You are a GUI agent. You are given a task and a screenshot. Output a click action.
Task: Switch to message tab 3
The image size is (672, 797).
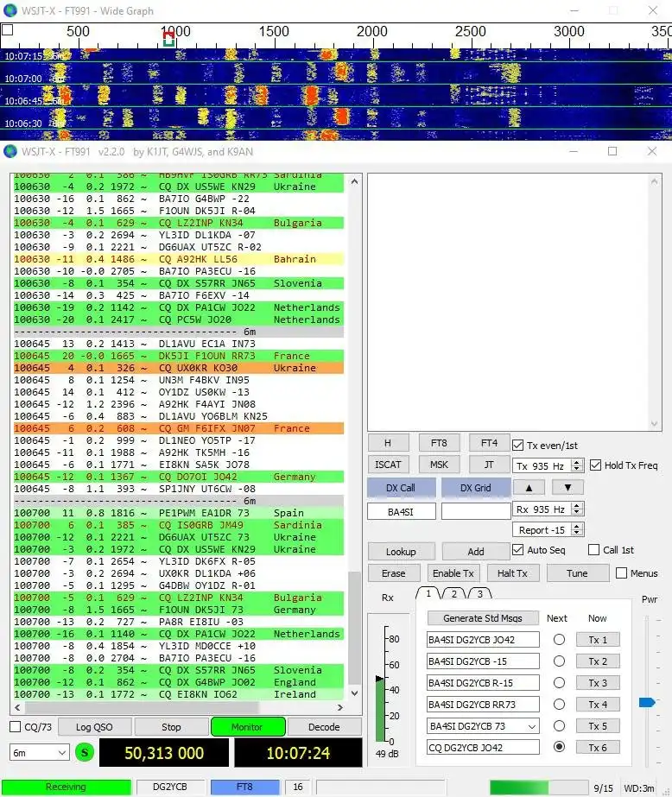point(479,593)
